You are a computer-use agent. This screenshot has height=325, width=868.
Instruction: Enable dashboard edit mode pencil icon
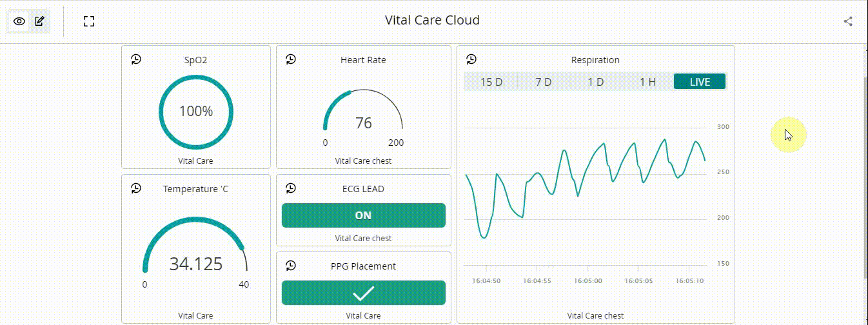(39, 21)
